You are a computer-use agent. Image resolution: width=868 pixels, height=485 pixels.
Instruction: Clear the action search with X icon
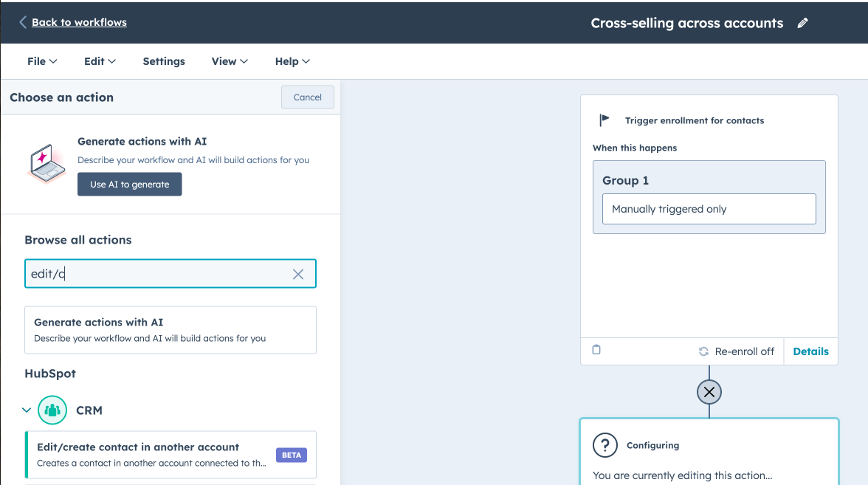pyautogui.click(x=298, y=274)
